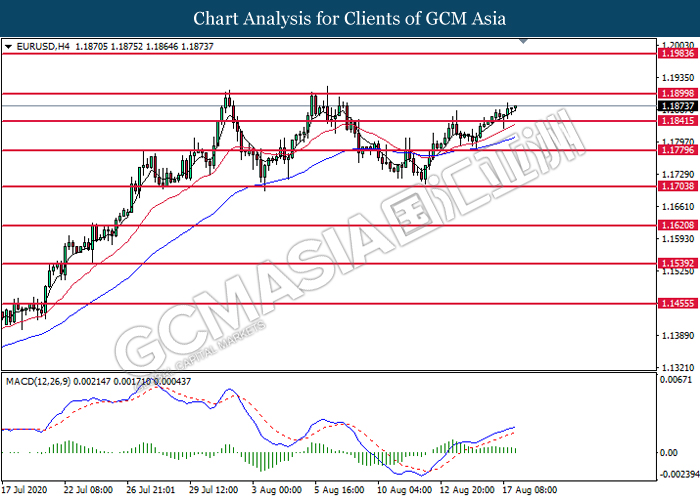Click the 1.16610 price axis value
The image size is (700, 500).
pos(678,207)
